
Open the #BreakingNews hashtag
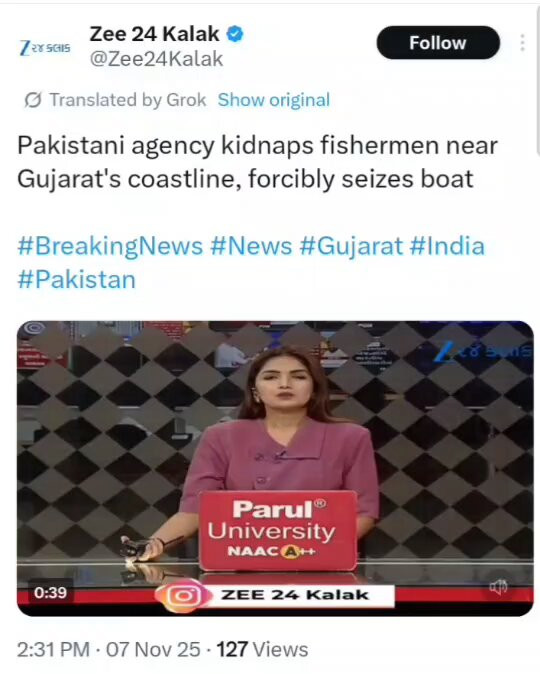tap(110, 247)
